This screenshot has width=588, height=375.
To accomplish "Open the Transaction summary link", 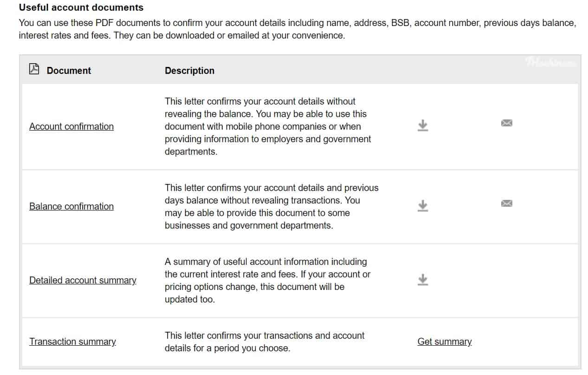I will pyautogui.click(x=72, y=342).
